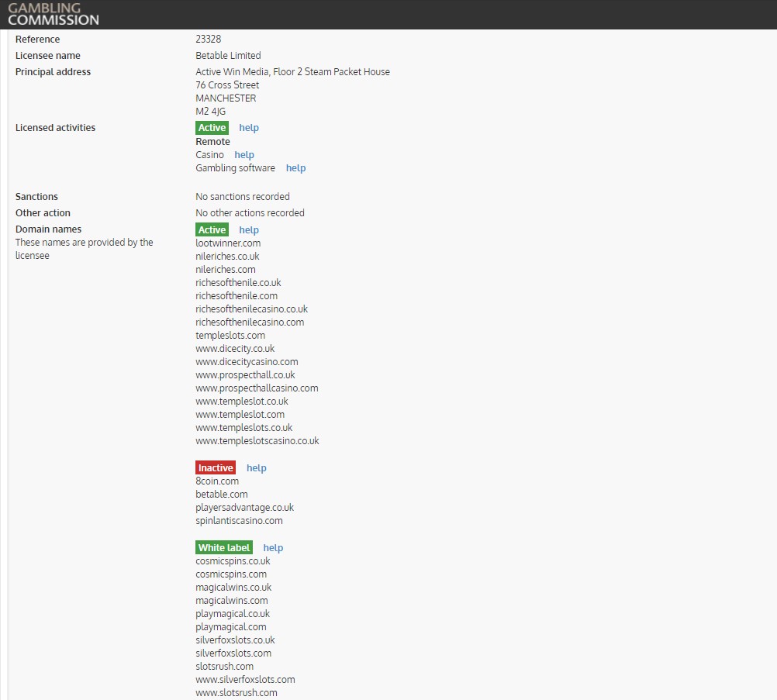Select white label domain magicalwins.com
777x700 pixels.
(x=231, y=601)
